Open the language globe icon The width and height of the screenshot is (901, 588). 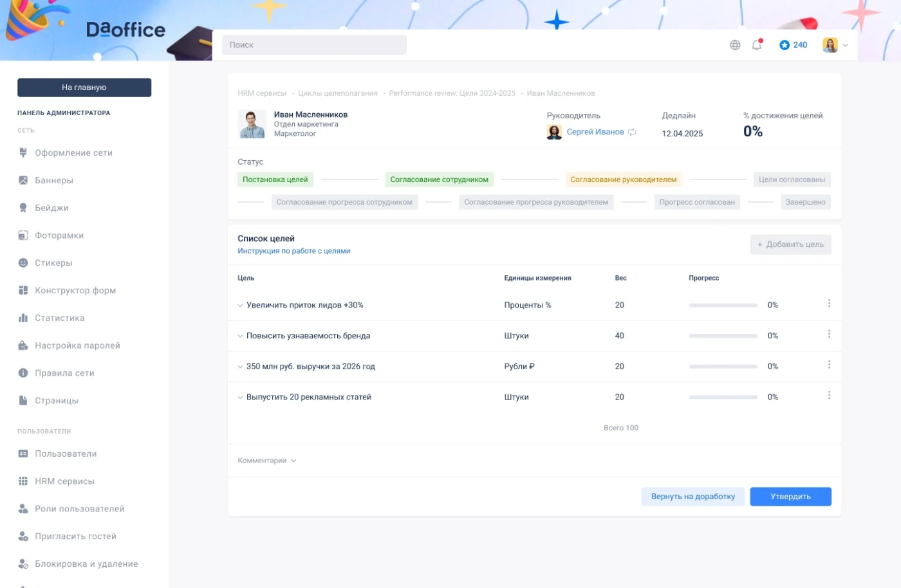pyautogui.click(x=735, y=45)
